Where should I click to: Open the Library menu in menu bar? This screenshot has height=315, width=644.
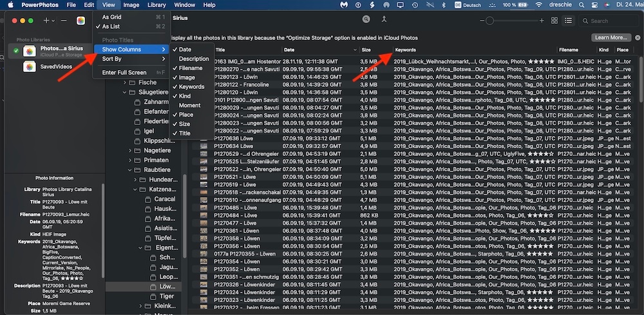[156, 5]
